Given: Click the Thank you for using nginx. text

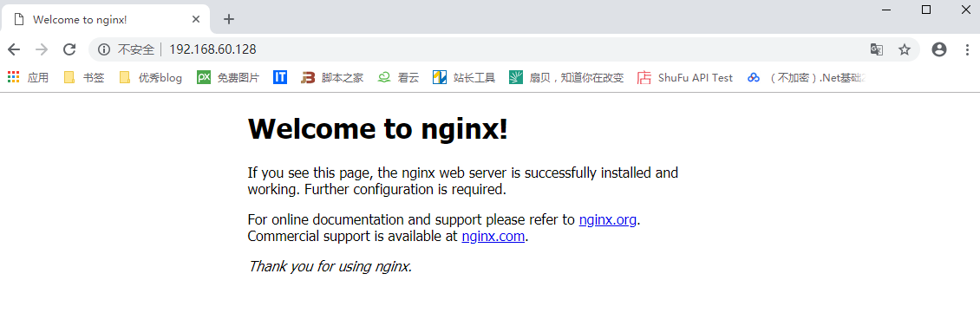Looking at the screenshot, I should tap(330, 267).
